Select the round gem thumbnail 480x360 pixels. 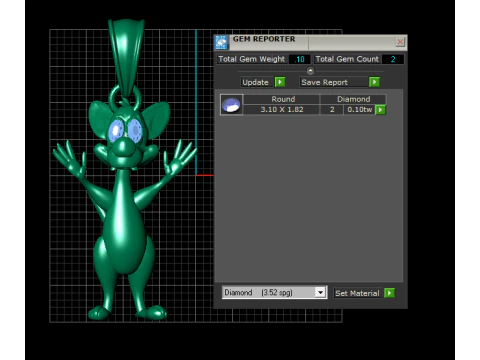232,105
